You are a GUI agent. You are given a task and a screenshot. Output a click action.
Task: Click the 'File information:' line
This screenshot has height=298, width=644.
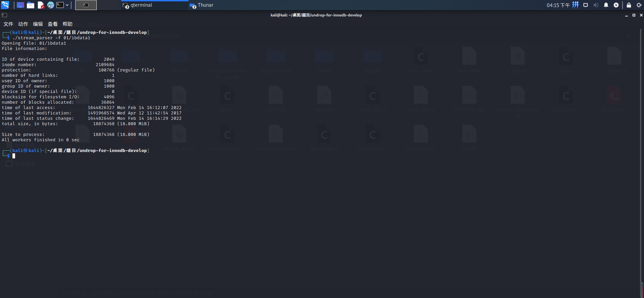coord(25,49)
